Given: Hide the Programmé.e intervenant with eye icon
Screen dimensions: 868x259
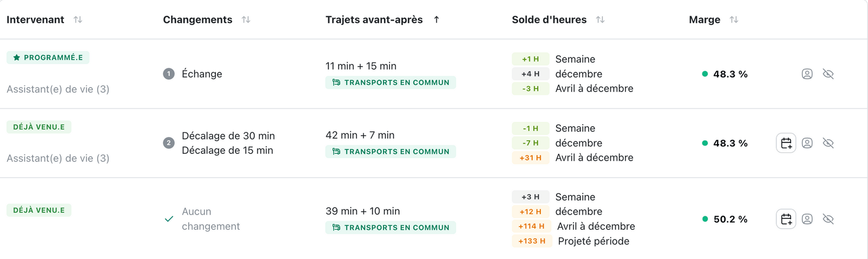Looking at the screenshot, I should point(828,74).
